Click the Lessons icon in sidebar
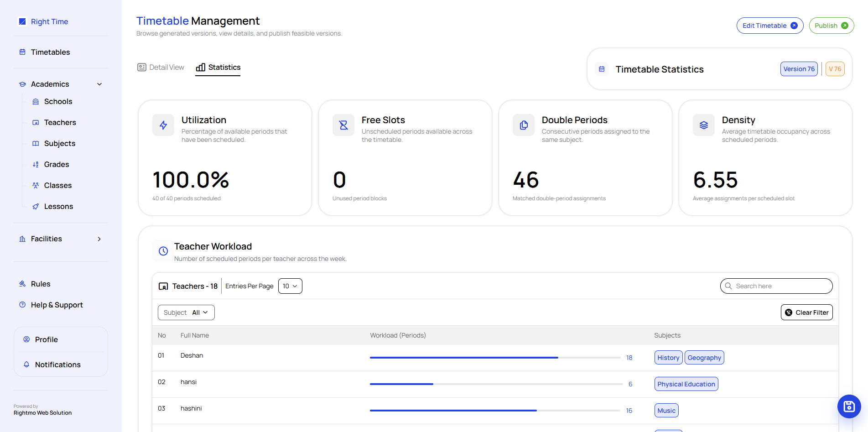 point(36,206)
